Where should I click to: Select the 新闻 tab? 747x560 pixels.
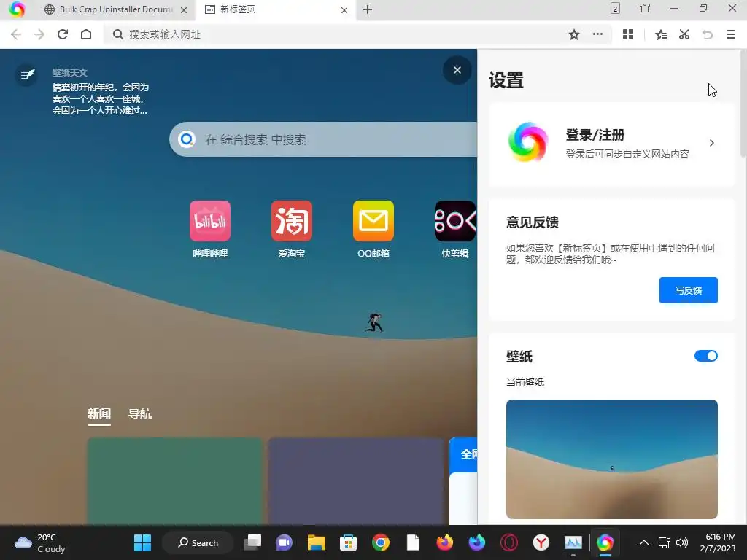click(x=99, y=413)
